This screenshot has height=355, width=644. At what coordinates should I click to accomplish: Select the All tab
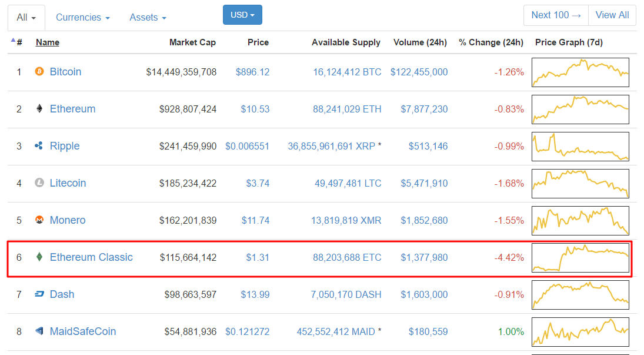pos(26,18)
